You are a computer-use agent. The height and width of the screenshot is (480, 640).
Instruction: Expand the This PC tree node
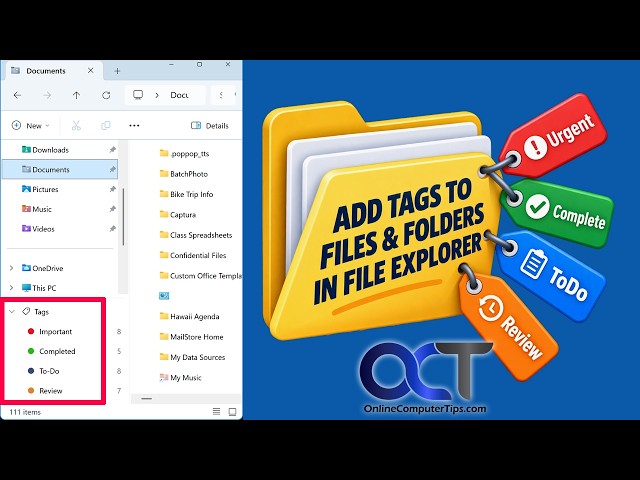point(11,288)
